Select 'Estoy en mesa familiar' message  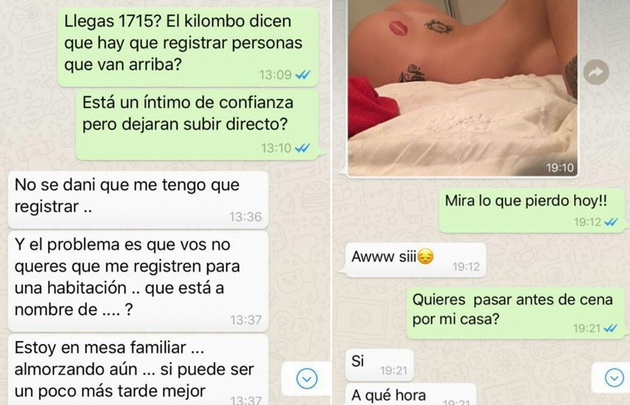pyautogui.click(x=138, y=370)
